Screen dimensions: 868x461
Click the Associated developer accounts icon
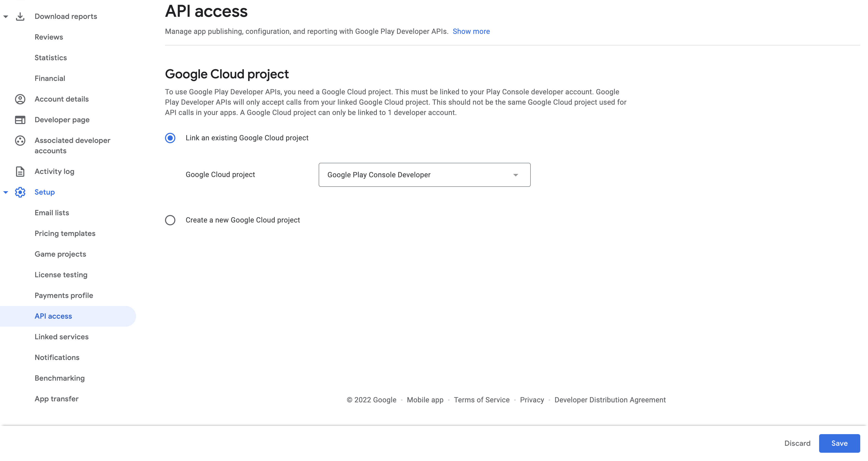[x=20, y=140]
